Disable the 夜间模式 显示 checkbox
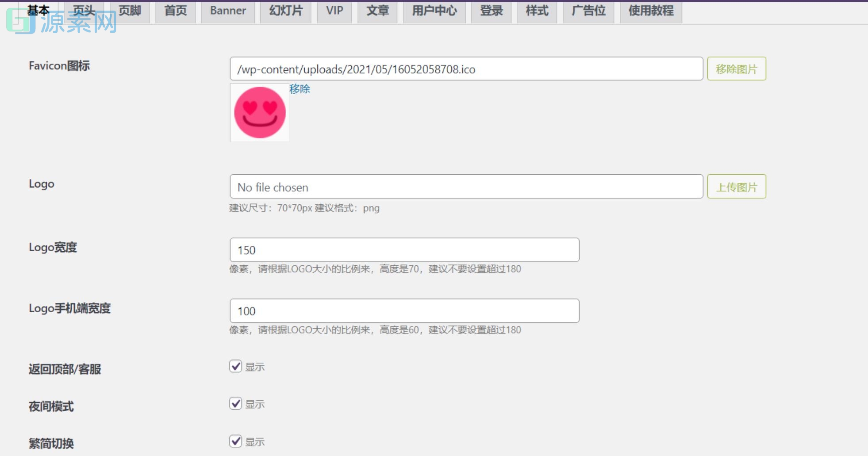Viewport: 868px width, 456px height. [x=235, y=403]
